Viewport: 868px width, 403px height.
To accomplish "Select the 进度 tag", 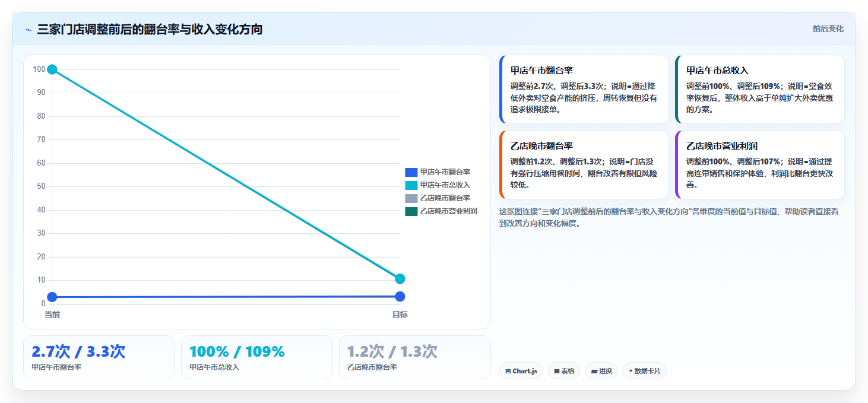I will point(601,371).
